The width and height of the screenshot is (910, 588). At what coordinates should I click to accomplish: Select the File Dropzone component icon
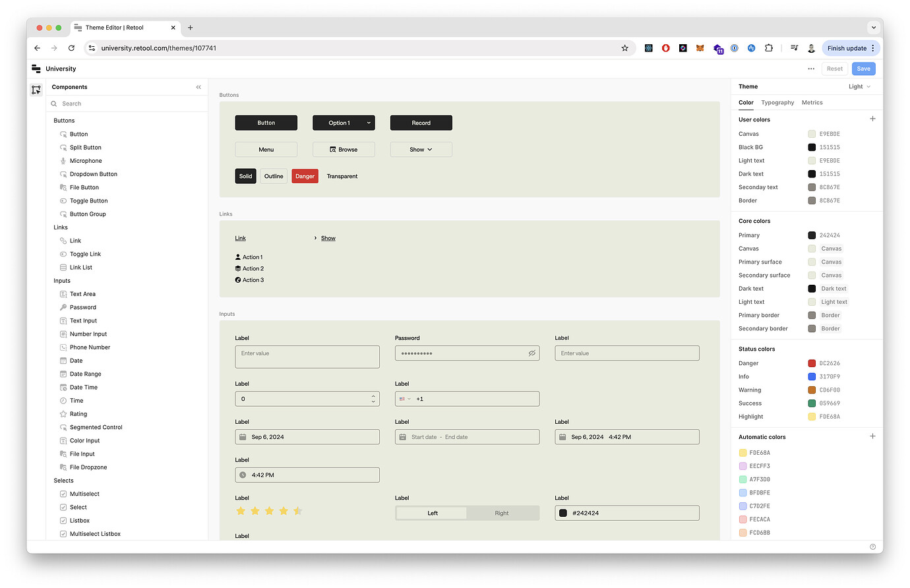(63, 467)
